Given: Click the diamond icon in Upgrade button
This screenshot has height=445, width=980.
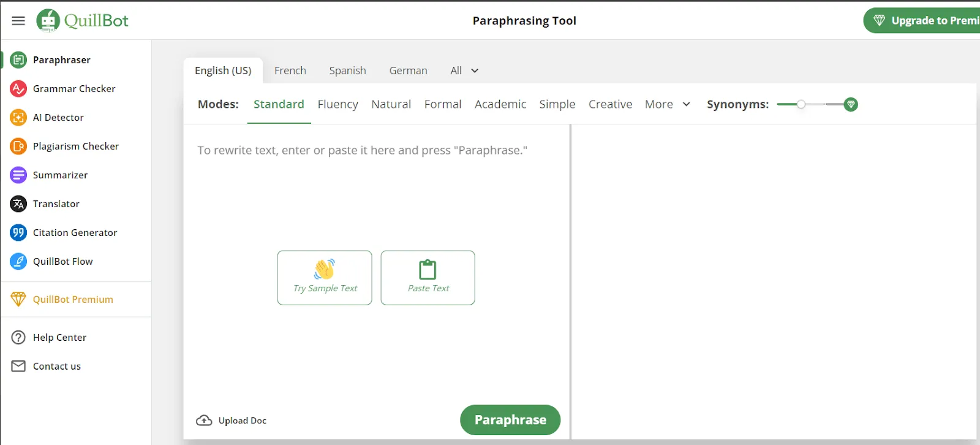Looking at the screenshot, I should click(x=879, y=21).
